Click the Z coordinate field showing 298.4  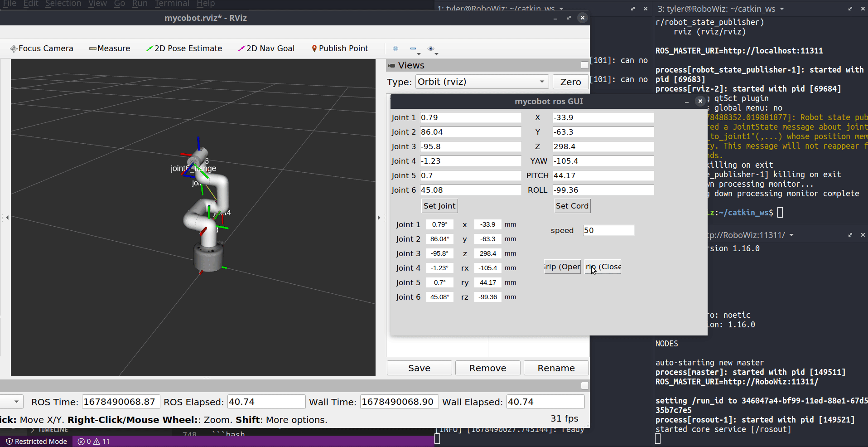[603, 146]
